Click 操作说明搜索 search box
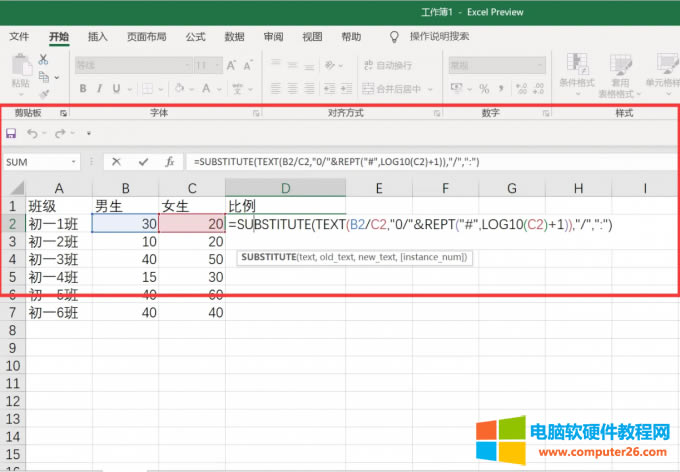Image resolution: width=680 pixels, height=472 pixels. click(439, 37)
